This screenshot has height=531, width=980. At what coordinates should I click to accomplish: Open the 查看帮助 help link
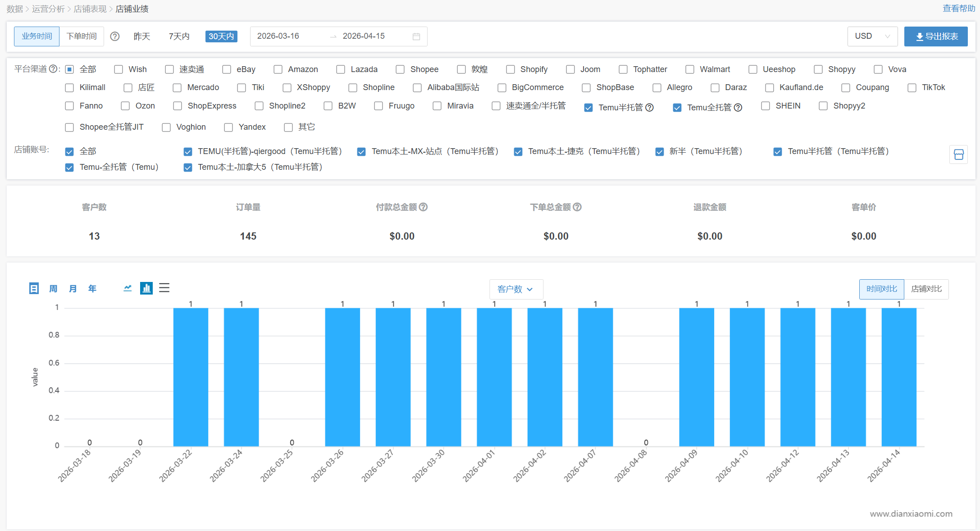tap(959, 9)
